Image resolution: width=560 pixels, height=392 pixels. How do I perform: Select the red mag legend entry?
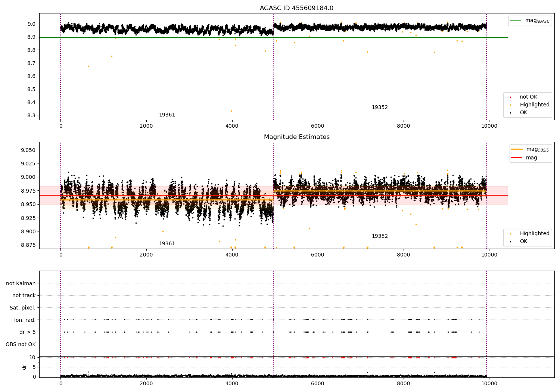[x=524, y=158]
